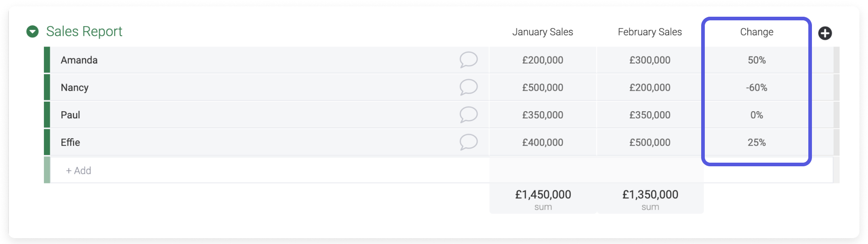
Task: Select the Paul item name
Action: 71,115
